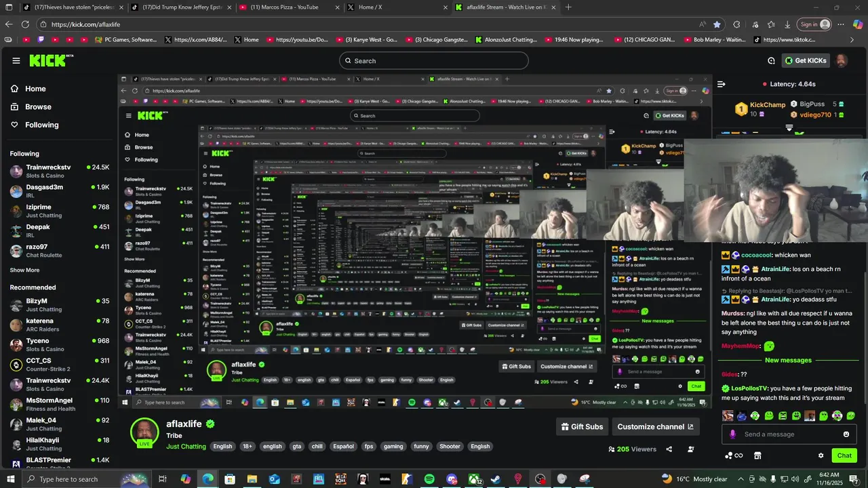Collapse the chat panel with arrow icon
The width and height of the screenshot is (868, 488).
[722, 84]
